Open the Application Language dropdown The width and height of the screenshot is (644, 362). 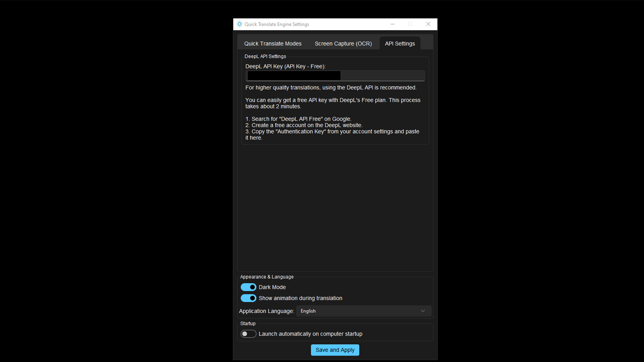pos(364,311)
